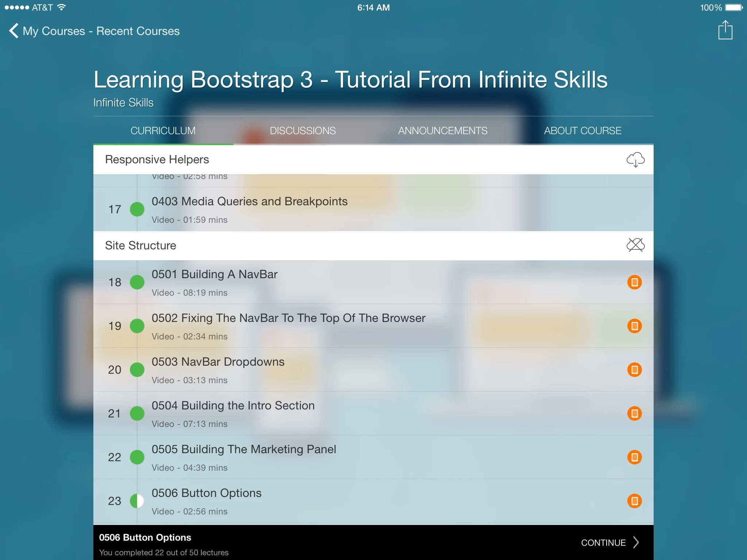Image resolution: width=747 pixels, height=560 pixels.
Task: Tap the Site Structure section header
Action: pos(373,246)
